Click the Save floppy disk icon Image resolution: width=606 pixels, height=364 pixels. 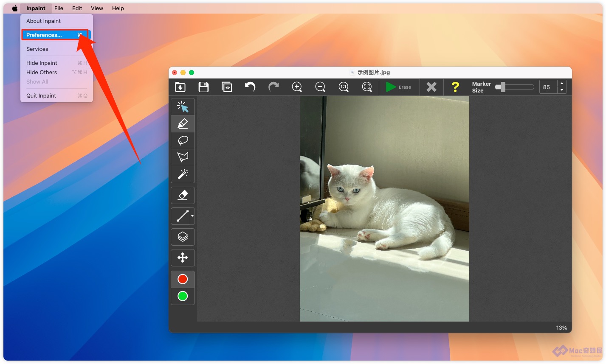click(203, 87)
